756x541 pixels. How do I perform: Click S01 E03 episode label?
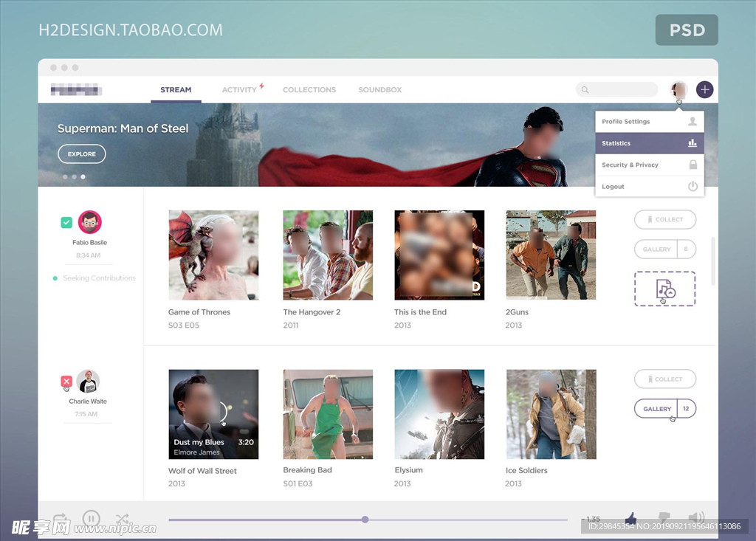[x=298, y=483]
